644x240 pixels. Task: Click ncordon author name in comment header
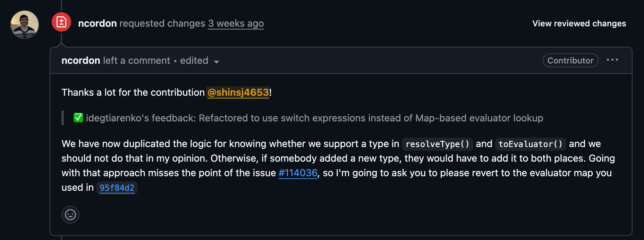tap(81, 61)
